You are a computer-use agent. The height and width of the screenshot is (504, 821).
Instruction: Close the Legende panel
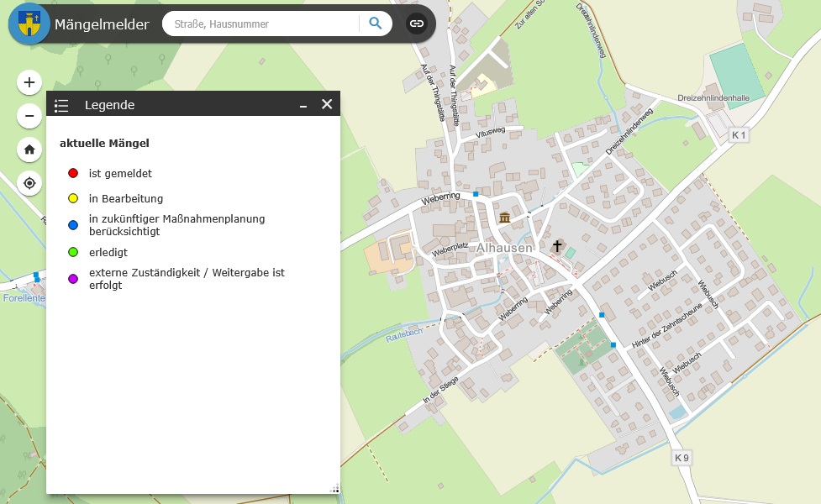point(327,104)
